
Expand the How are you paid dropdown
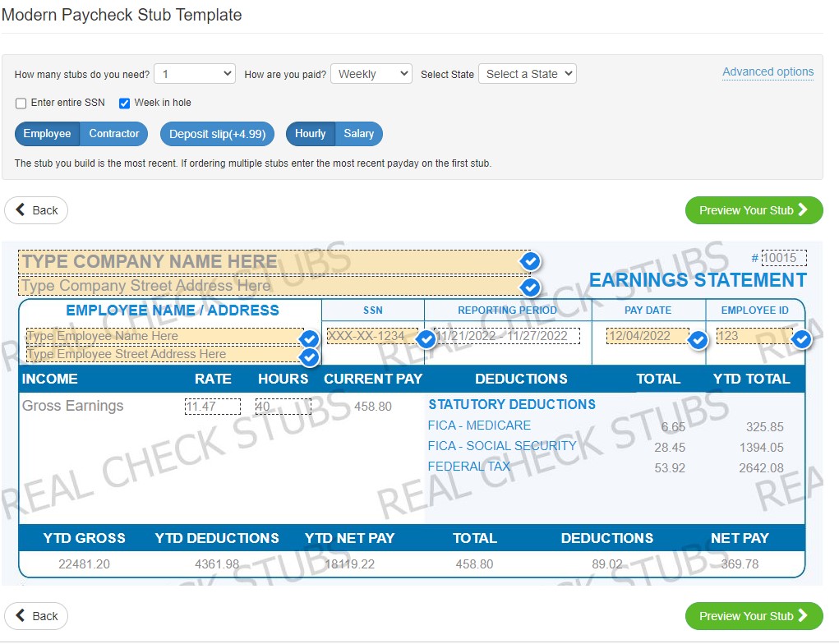(371, 74)
